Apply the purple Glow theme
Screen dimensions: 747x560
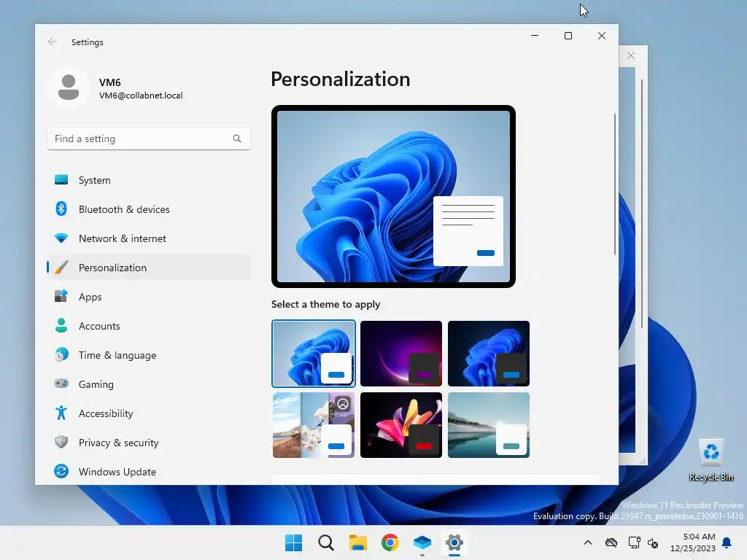click(401, 354)
